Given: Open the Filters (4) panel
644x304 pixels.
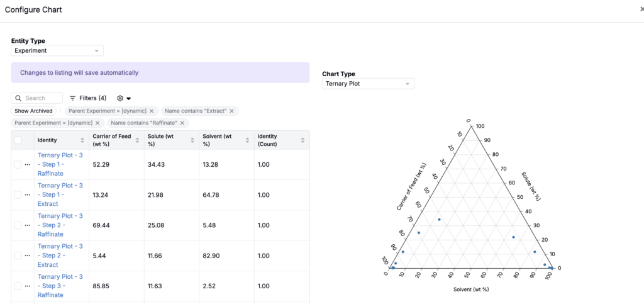Looking at the screenshot, I should point(88,98).
